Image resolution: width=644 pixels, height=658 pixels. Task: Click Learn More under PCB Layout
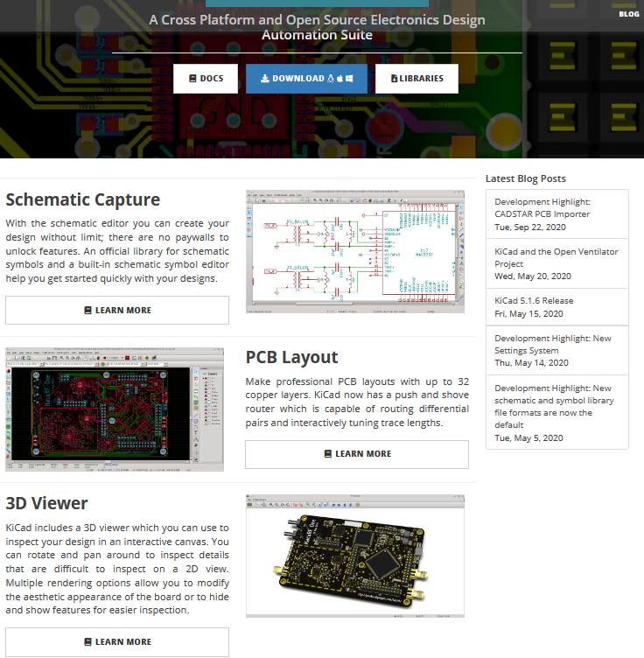pos(357,454)
